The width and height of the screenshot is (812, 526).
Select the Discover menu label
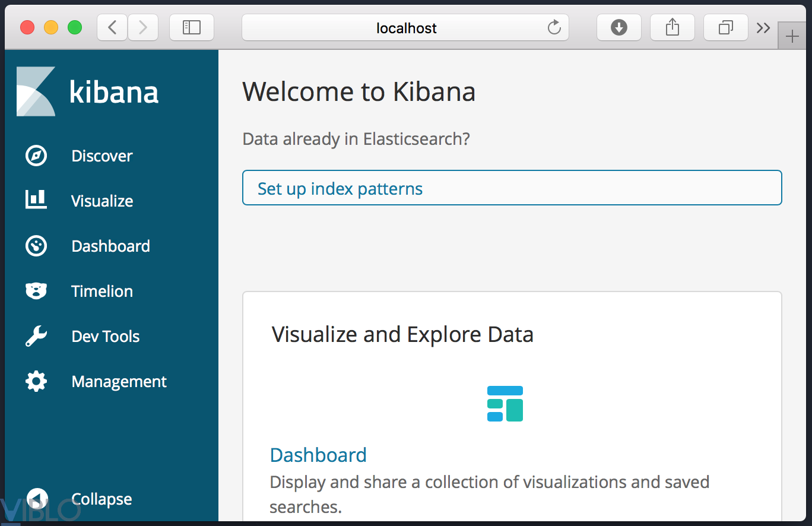[x=101, y=156]
